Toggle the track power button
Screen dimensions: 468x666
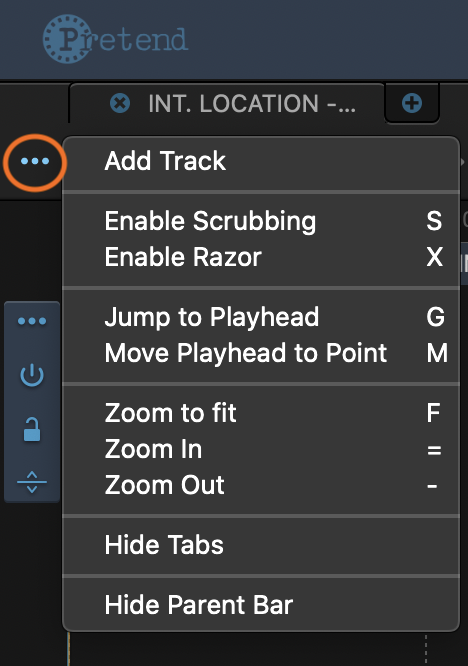[32, 375]
